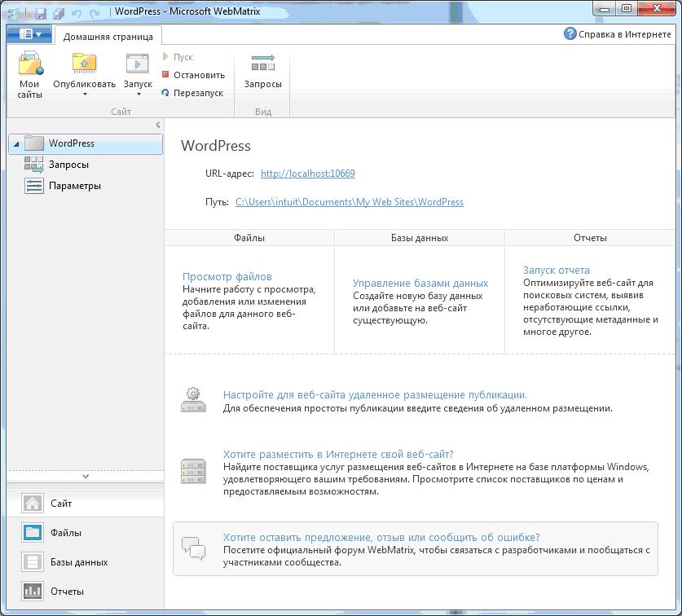Click the green Пуск start icon

[x=165, y=56]
